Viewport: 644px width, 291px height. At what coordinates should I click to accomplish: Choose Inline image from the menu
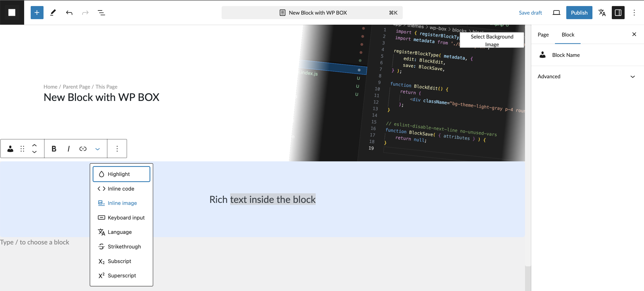(122, 203)
